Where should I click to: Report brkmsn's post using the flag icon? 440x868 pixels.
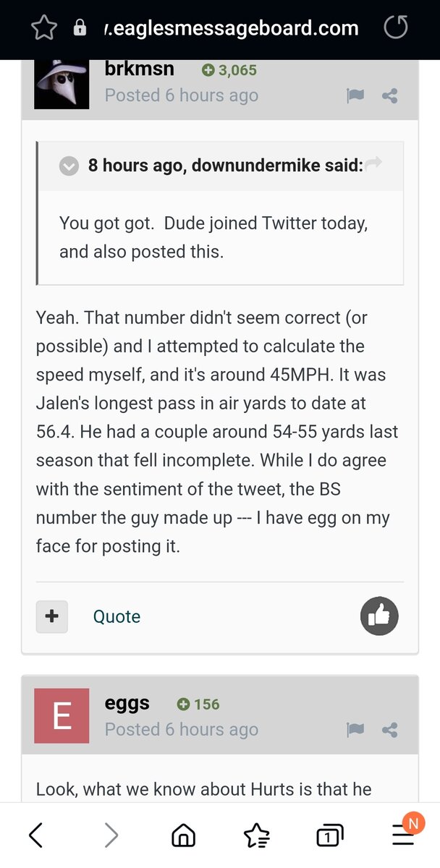click(x=355, y=95)
